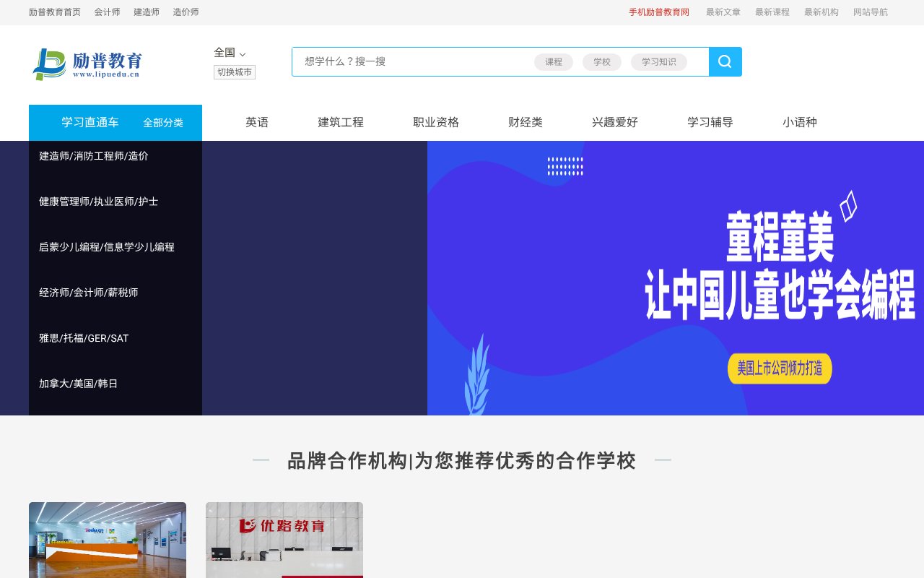Screen dimensions: 924x578
Task: Open the 职业资格 navigation menu
Action: 435,123
